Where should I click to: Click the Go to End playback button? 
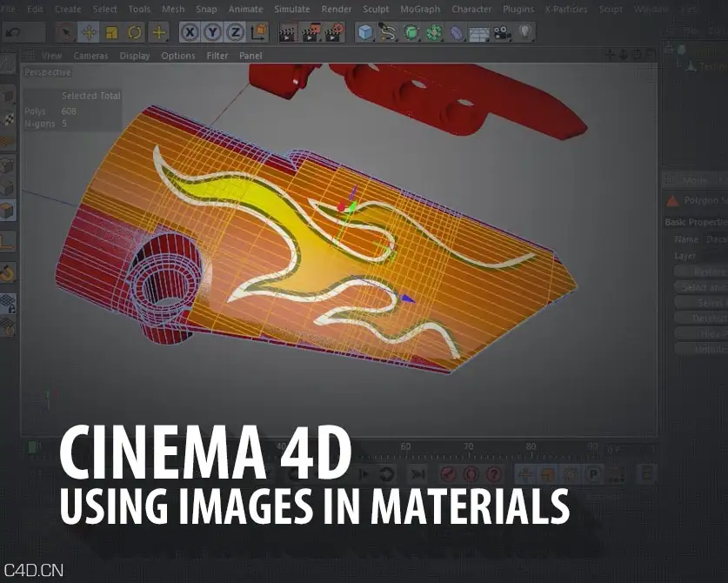(417, 474)
